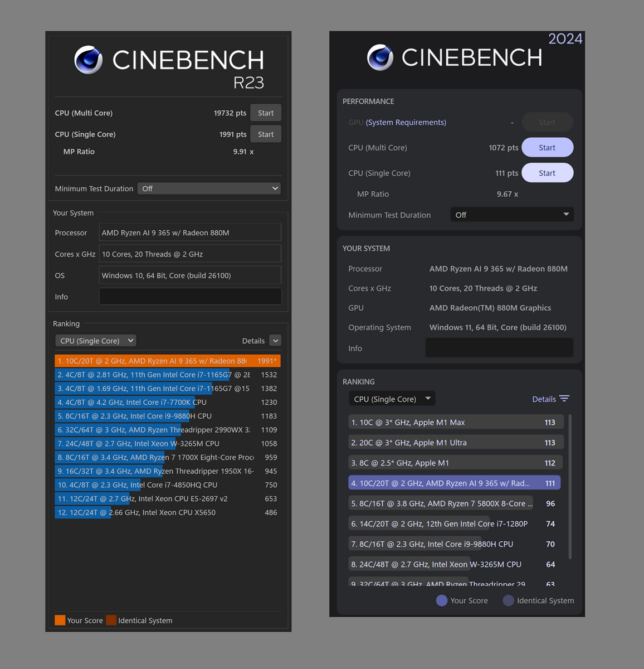Viewport: 644px width, 669px height.
Task: Click the R23 Cores x GHz field
Action: (x=190, y=254)
